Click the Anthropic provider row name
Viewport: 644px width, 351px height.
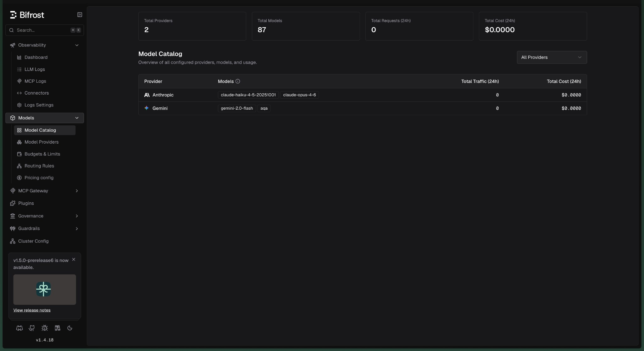click(x=163, y=95)
